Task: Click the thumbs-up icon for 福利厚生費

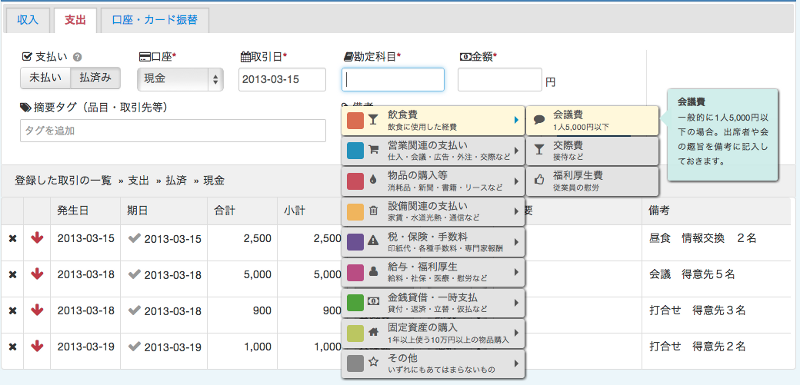Action: click(539, 180)
